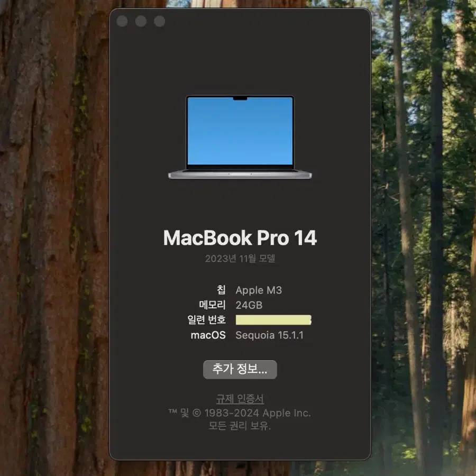
Task: Minimize the About This Mac window
Action: coord(141,21)
